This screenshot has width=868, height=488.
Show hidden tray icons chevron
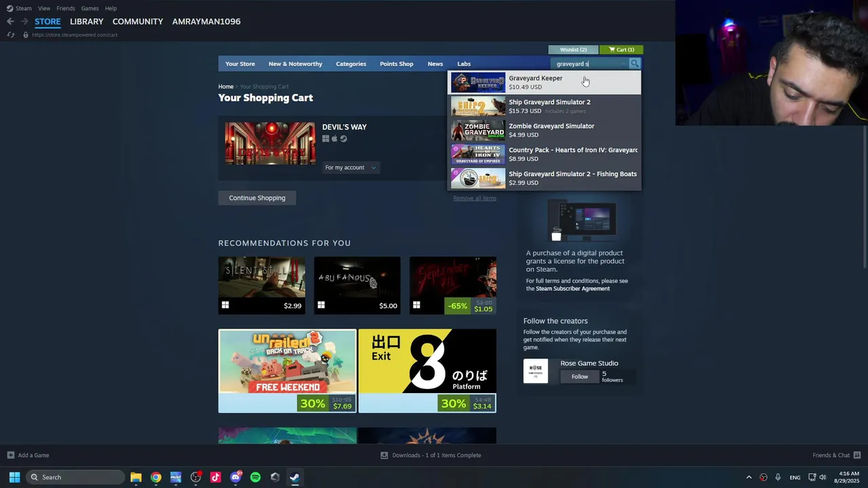point(749,477)
